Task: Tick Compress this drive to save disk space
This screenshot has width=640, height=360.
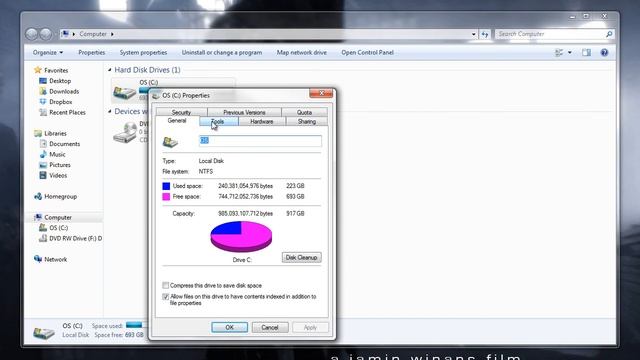Action: 165,285
